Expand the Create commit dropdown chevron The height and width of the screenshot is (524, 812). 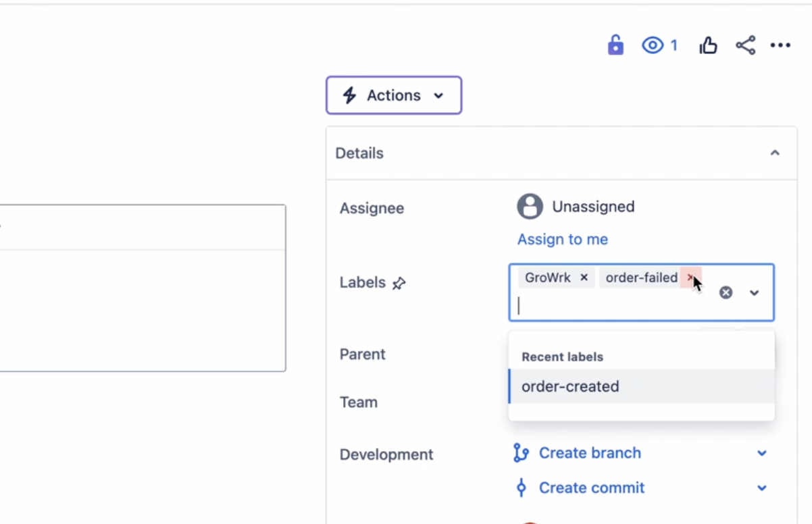click(762, 488)
